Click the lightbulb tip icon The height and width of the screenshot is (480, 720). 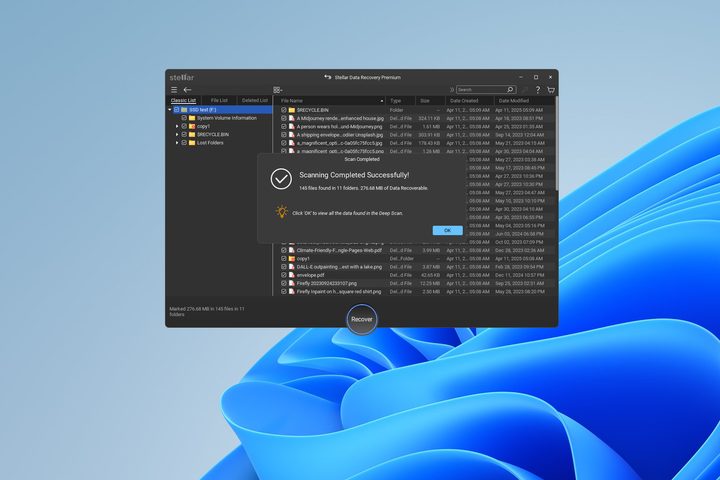[x=281, y=212]
